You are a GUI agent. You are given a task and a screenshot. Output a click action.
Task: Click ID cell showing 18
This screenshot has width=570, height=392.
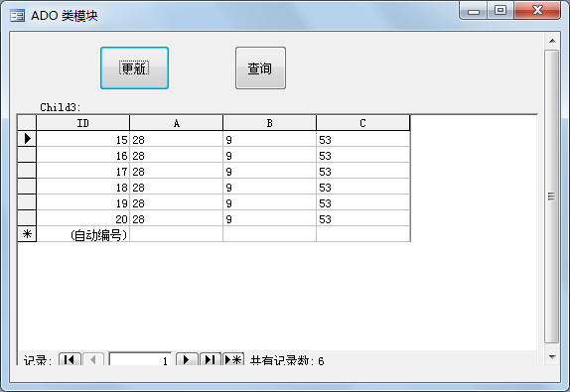coord(82,187)
